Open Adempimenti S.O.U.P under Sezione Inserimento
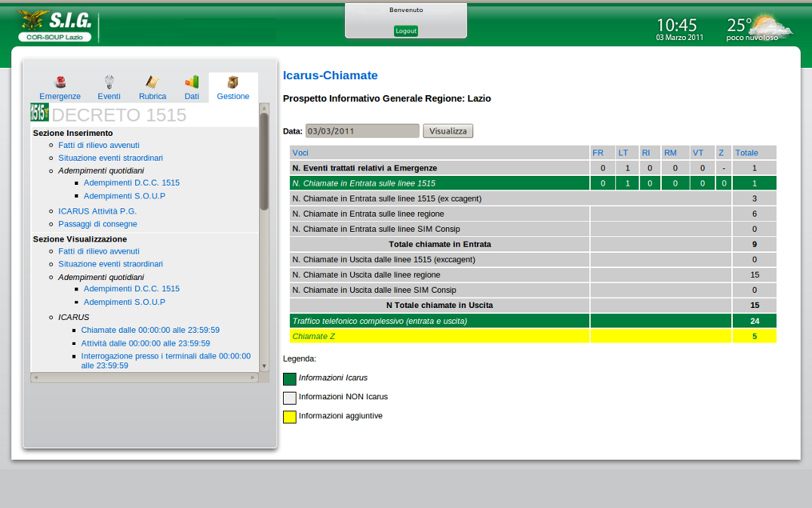The height and width of the screenshot is (508, 812). pyautogui.click(x=125, y=196)
